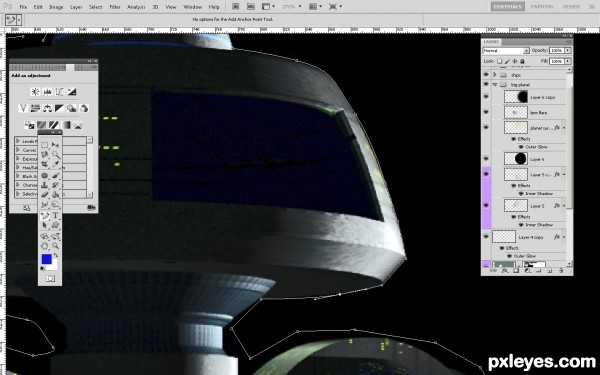Show more workspaces via double-arrow button

pos(591,7)
